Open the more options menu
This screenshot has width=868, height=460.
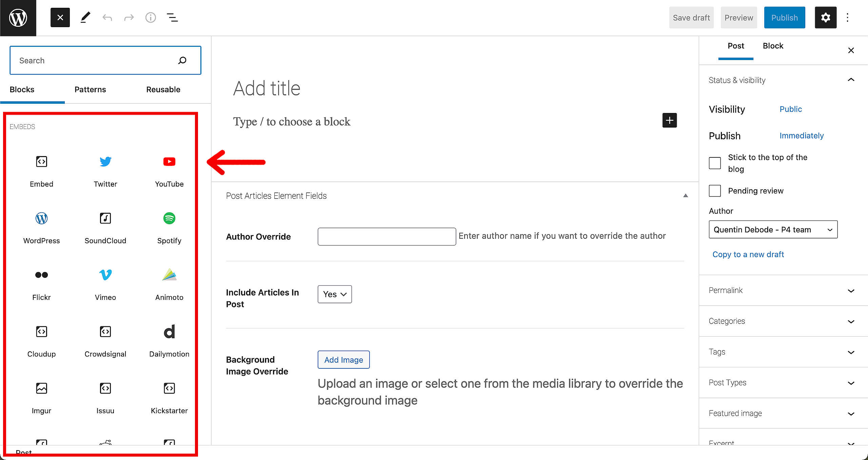pos(847,18)
